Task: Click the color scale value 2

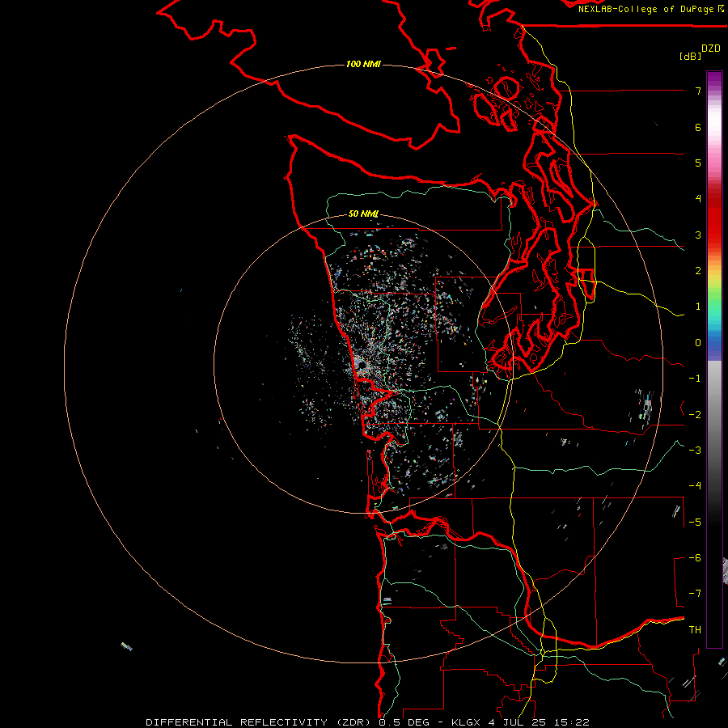Action: coord(698,271)
